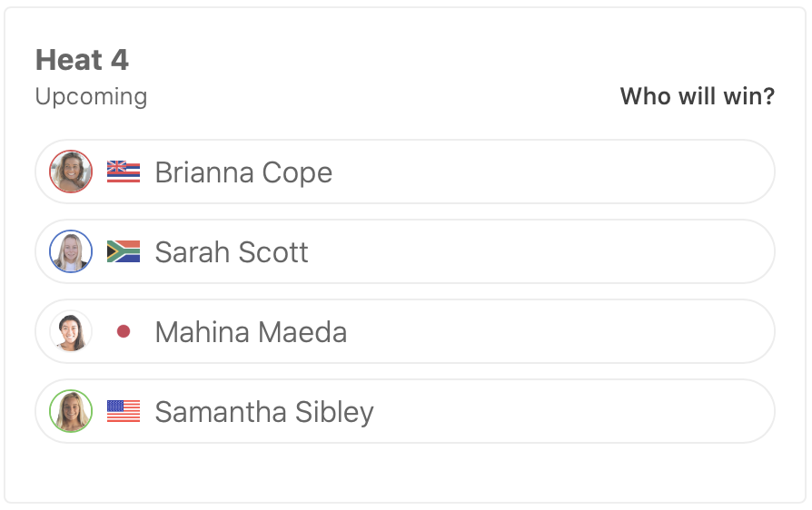The width and height of the screenshot is (812, 510).
Task: Select the Sarah Scott name text
Action: click(232, 252)
